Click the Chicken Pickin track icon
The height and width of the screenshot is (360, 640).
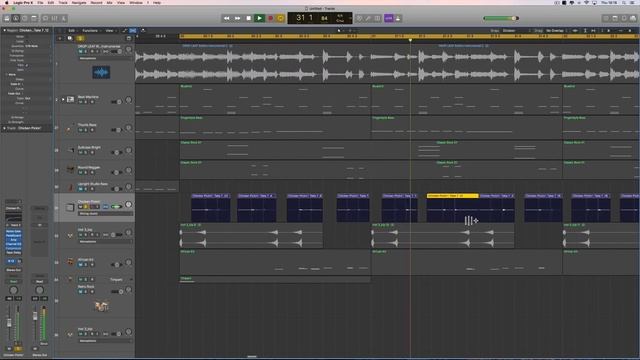tap(70, 207)
